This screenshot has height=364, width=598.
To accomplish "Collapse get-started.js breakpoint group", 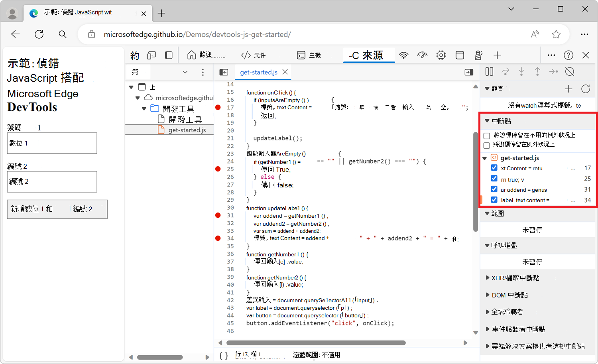I will pos(485,158).
